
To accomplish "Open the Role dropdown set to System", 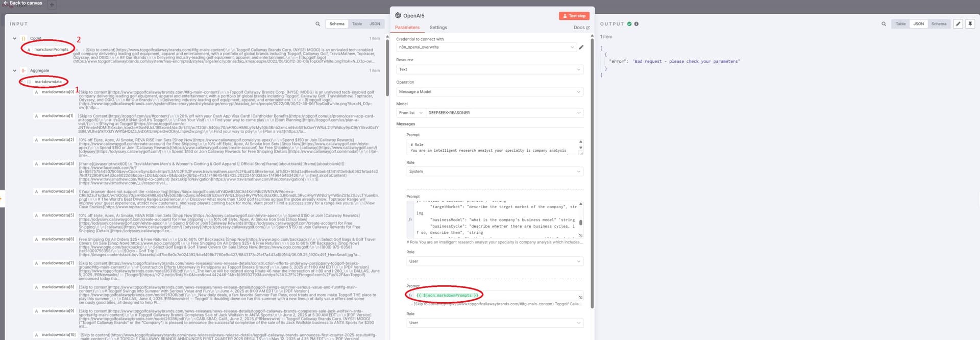I will (495, 172).
